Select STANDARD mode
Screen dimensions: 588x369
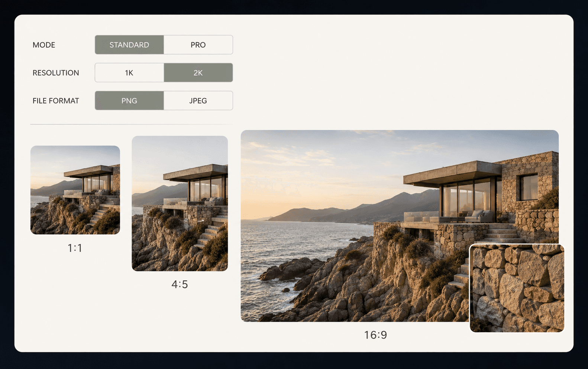(x=129, y=45)
